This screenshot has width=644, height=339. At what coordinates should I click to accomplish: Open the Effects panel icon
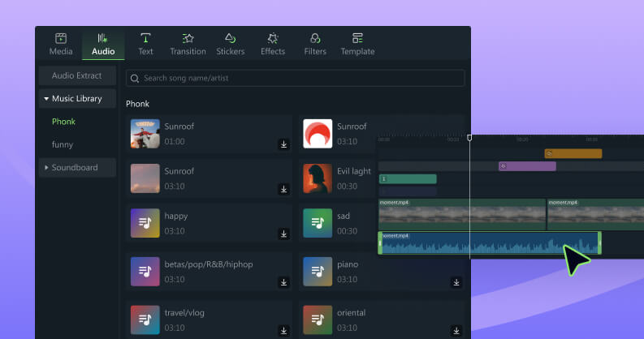coord(273,38)
